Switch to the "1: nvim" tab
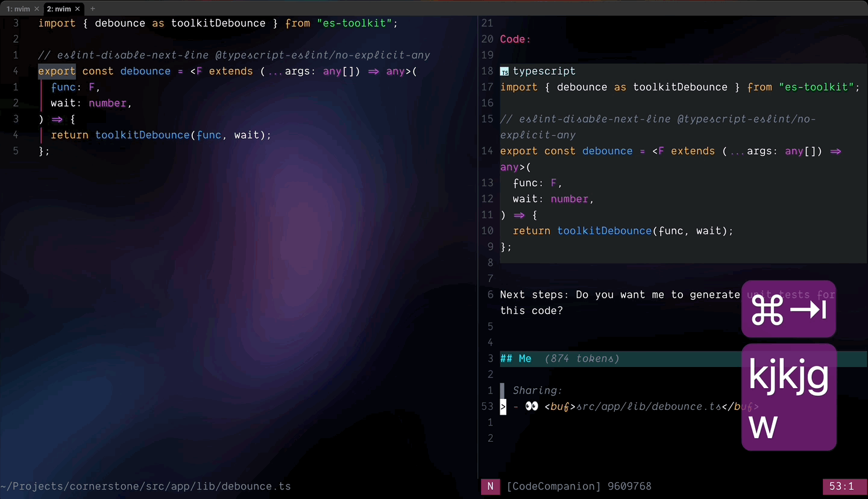 [17, 8]
